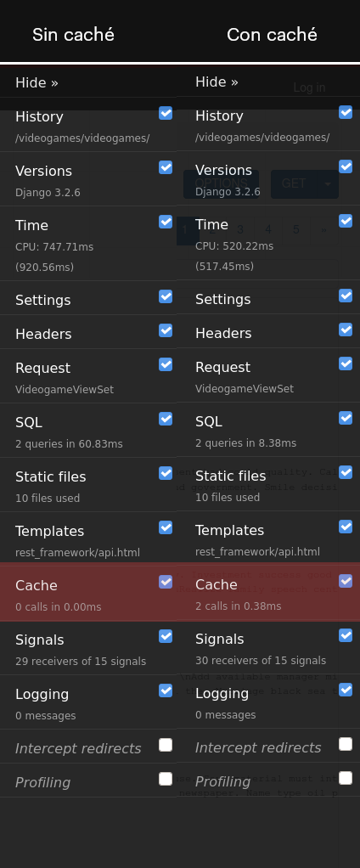Image resolution: width=360 pixels, height=868 pixels.
Task: Disable Time checkbox in Con caché panel
Action: point(346,221)
